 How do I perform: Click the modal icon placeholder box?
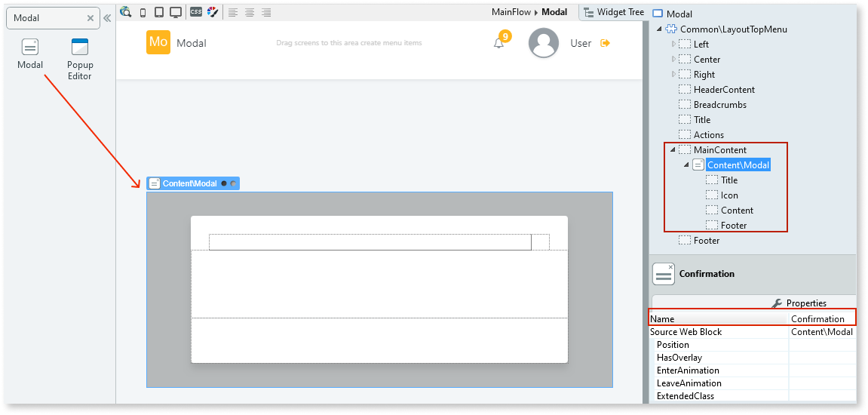540,242
